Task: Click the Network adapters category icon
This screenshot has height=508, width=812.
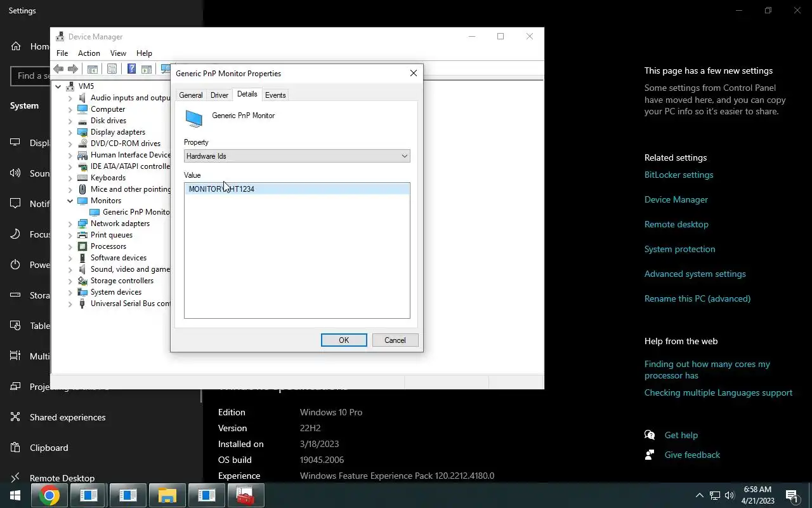Action: click(82, 224)
